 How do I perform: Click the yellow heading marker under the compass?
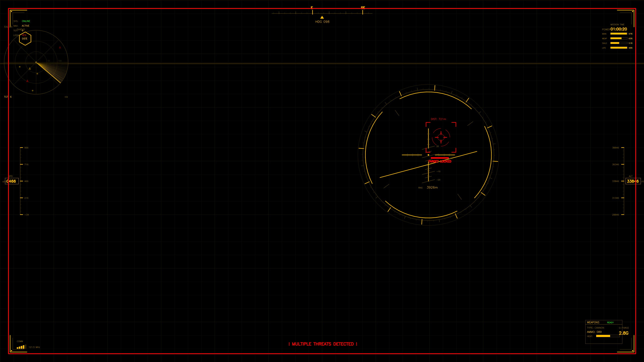click(322, 17)
